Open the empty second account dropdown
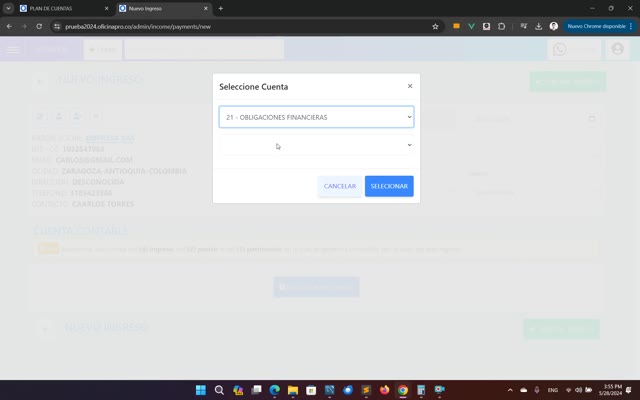Screen dimensions: 640x400 [x=316, y=145]
